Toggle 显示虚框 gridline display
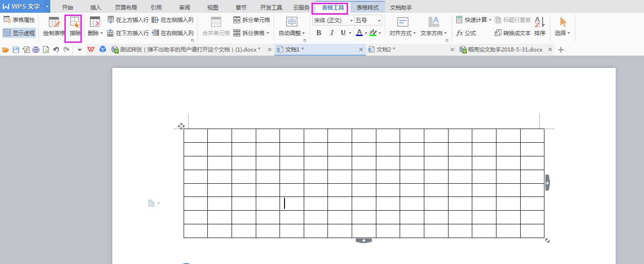This screenshot has width=644, height=264. tap(19, 33)
